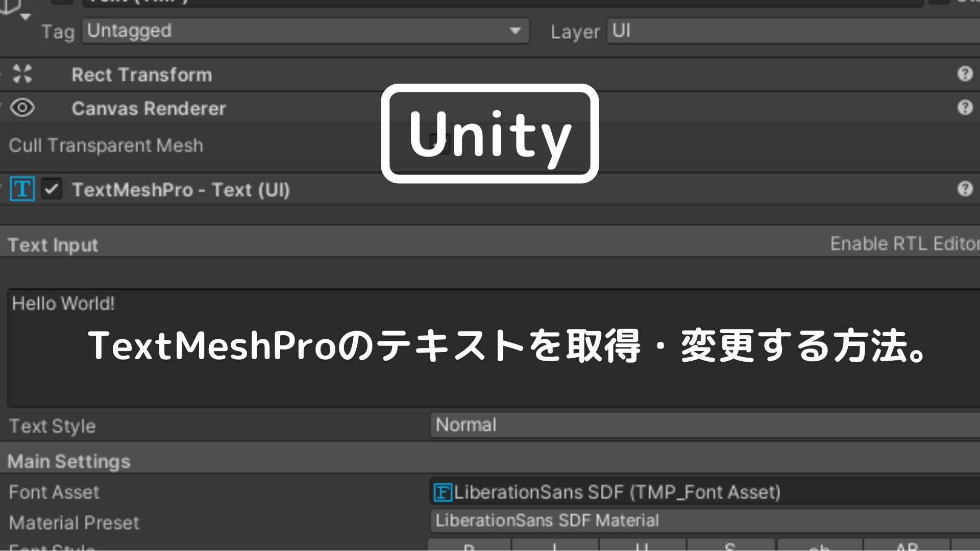Click the Canvas Renderer header label

[x=149, y=109]
